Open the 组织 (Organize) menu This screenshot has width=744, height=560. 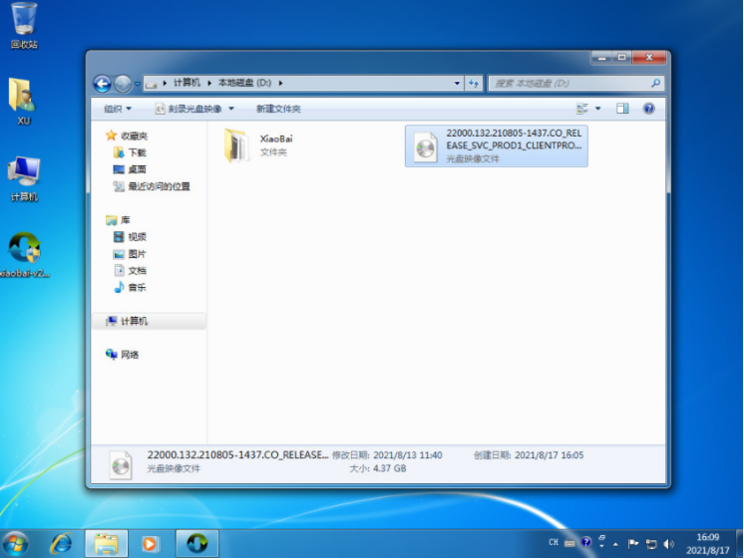click(118, 109)
